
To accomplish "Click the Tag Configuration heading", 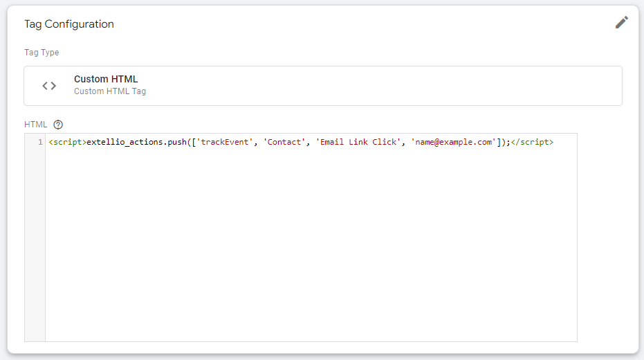I will point(69,24).
